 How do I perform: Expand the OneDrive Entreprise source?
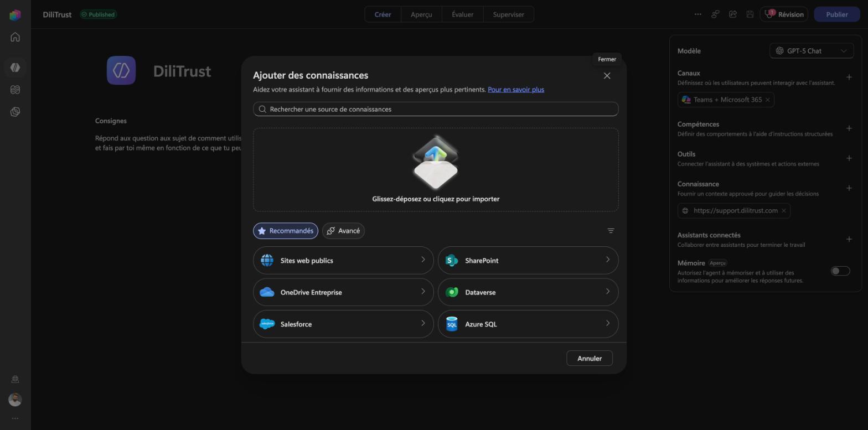pyautogui.click(x=343, y=292)
